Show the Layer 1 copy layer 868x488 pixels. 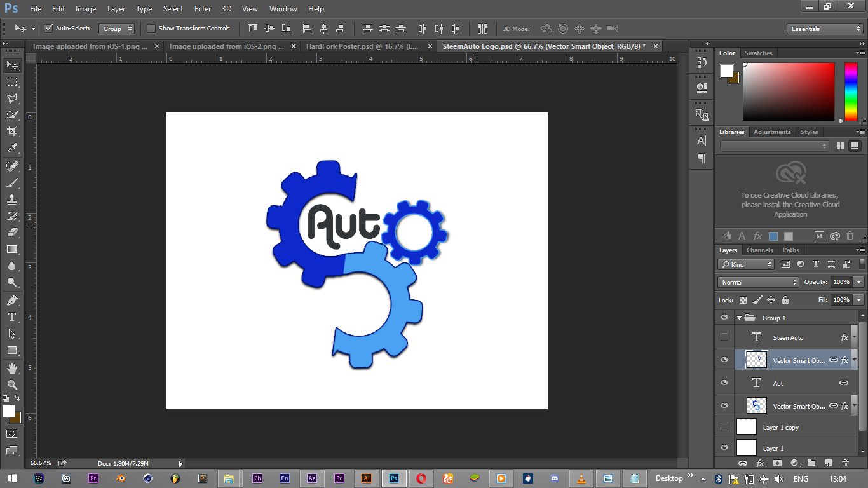click(x=724, y=427)
